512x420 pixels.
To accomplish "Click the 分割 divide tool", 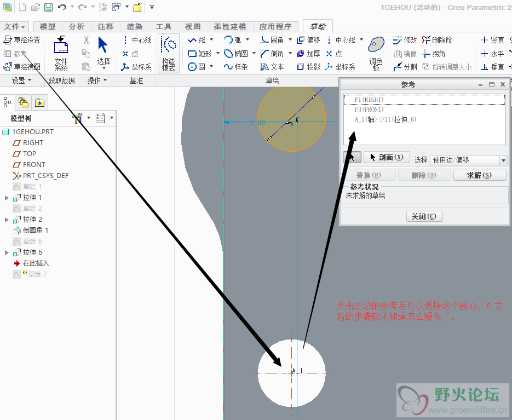I will click(405, 67).
